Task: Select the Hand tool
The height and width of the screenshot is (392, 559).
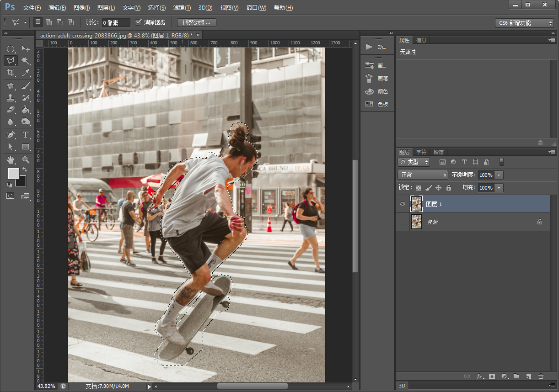Action: 11,159
